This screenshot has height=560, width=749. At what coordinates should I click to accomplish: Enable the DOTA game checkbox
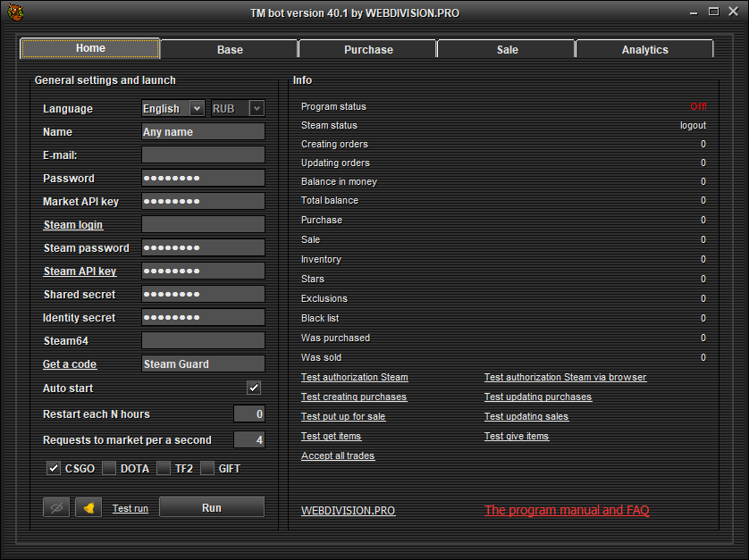coord(109,468)
